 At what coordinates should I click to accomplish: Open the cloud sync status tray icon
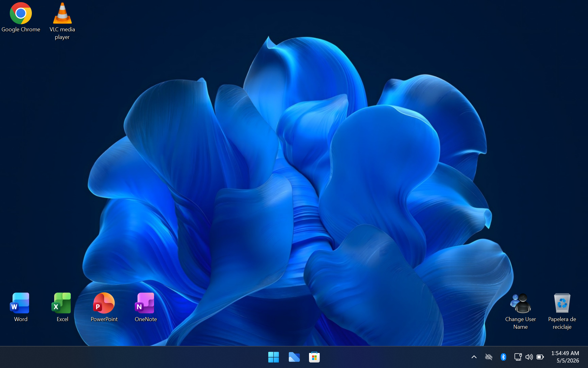pos(489,357)
